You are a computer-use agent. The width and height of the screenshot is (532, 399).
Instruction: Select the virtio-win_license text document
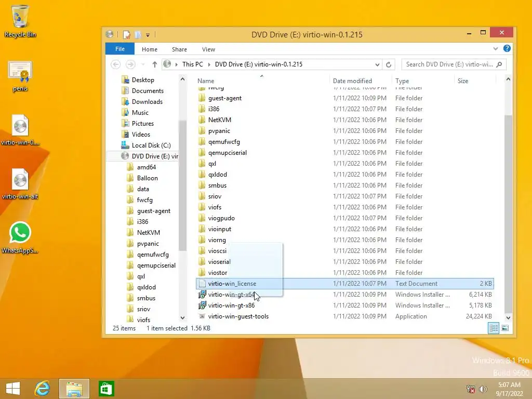[x=345, y=283]
